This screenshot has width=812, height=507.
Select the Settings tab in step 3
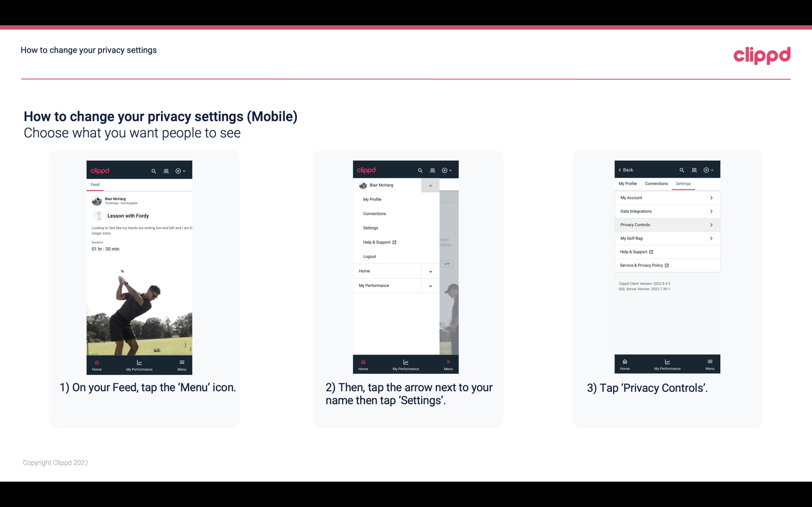[x=683, y=183]
